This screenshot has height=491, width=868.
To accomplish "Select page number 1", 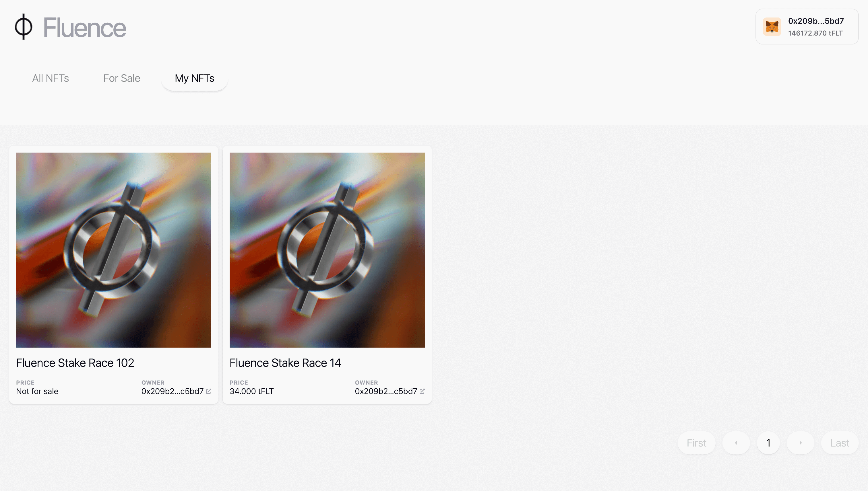I will pyautogui.click(x=768, y=443).
